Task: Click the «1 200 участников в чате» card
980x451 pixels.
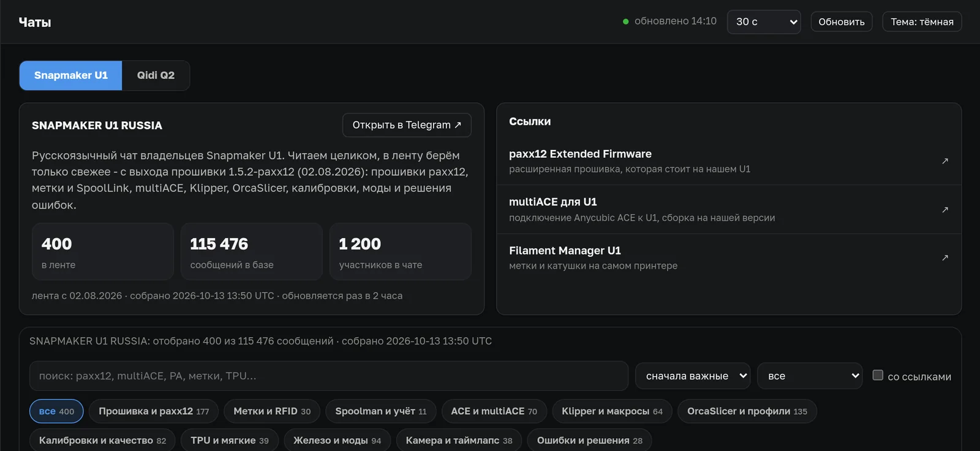Action: click(x=401, y=252)
